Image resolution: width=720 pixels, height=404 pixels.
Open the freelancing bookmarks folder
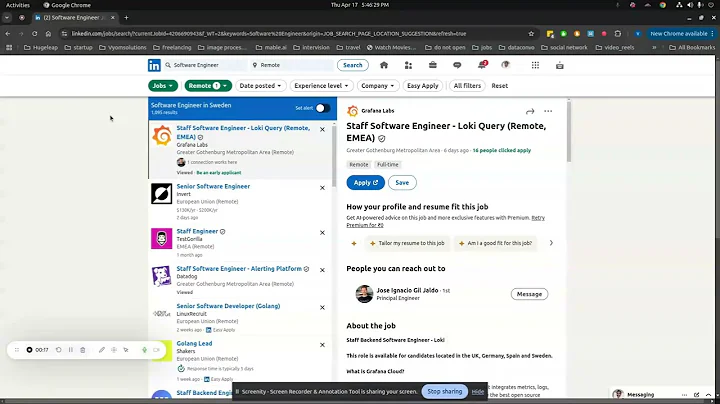coord(172,47)
